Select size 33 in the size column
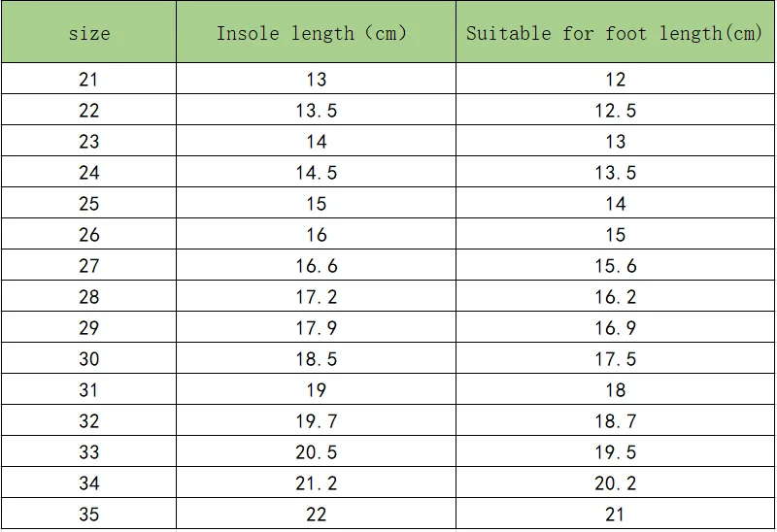The image size is (777, 532). tap(88, 452)
